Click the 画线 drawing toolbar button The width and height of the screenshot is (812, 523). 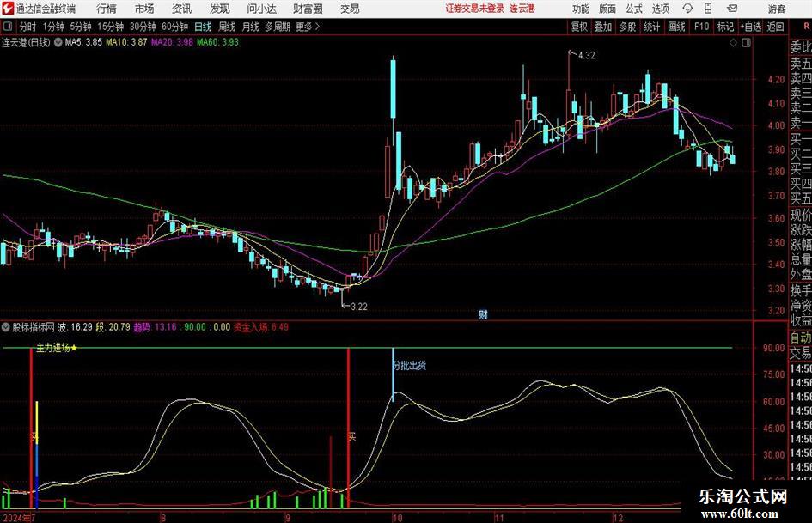[x=676, y=27]
